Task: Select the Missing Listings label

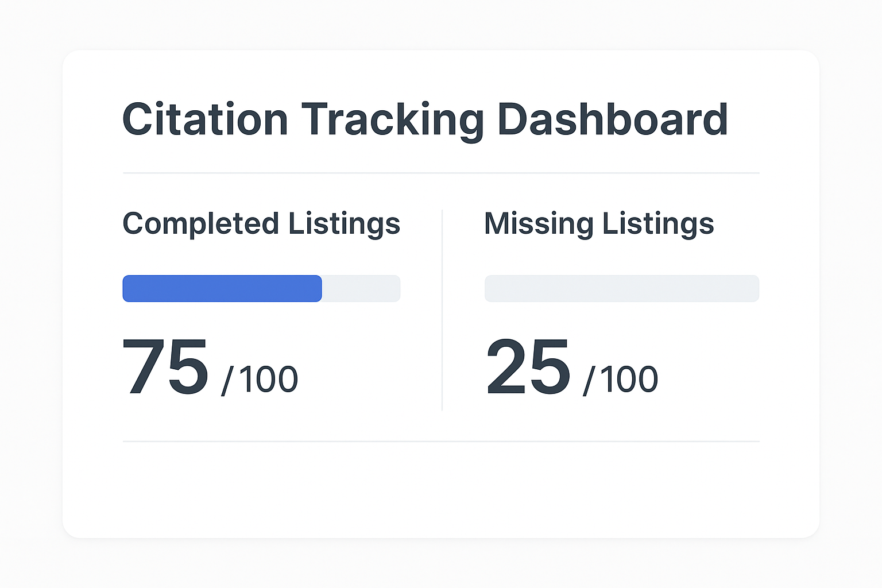Action: pos(599,224)
